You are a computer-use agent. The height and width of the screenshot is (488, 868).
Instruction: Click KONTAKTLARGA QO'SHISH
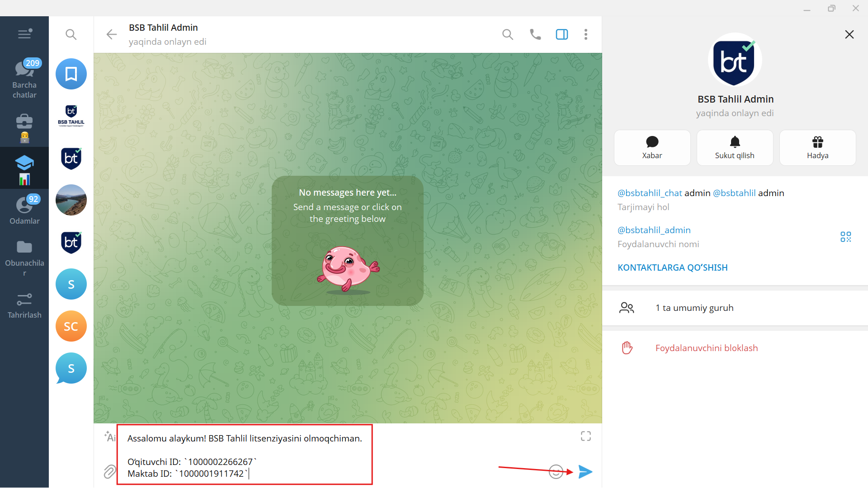click(x=672, y=267)
